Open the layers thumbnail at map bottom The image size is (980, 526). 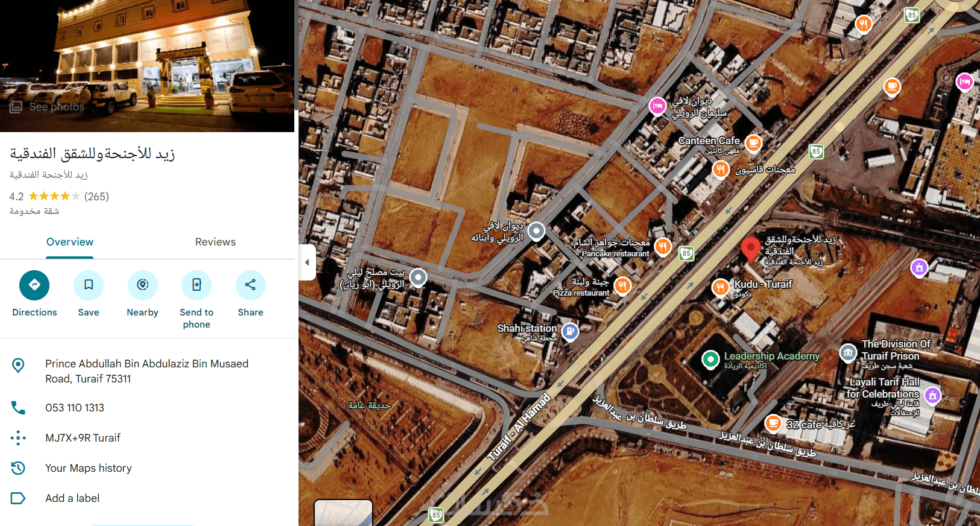pos(343,513)
